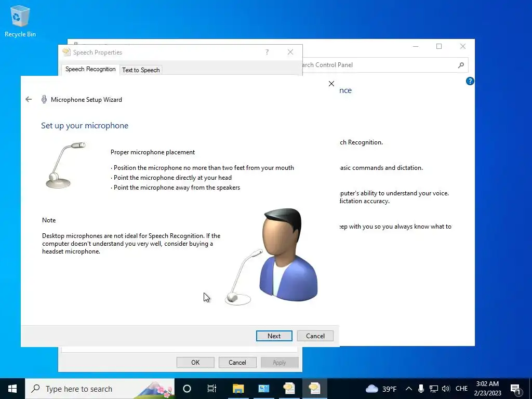Switch to first Speech Properties taskbar icon
This screenshot has height=399, width=532.
click(289, 389)
